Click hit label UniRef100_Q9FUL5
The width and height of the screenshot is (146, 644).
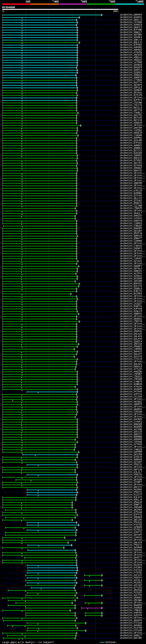click(131, 87)
